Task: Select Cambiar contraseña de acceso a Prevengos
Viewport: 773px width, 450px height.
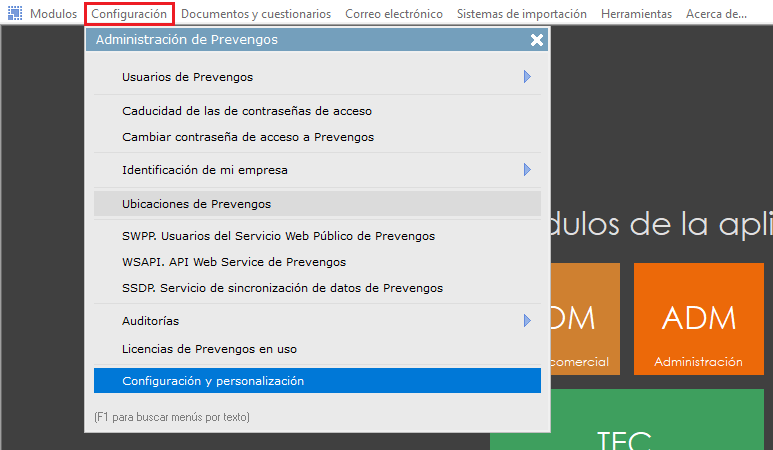Action: pyautogui.click(x=247, y=136)
